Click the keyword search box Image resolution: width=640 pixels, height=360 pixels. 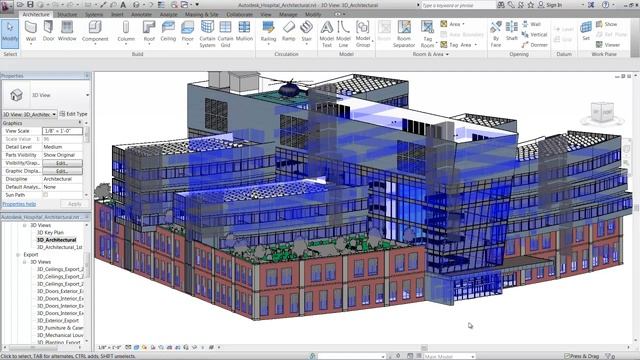(x=458, y=5)
